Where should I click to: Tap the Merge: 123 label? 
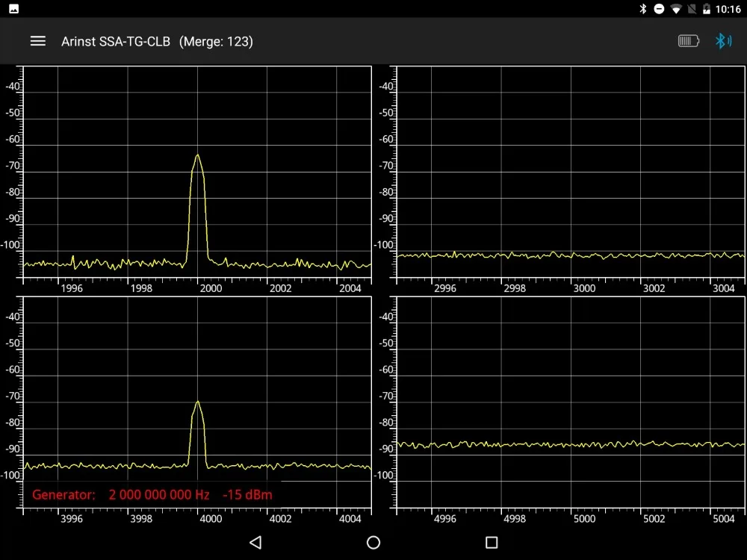(216, 41)
